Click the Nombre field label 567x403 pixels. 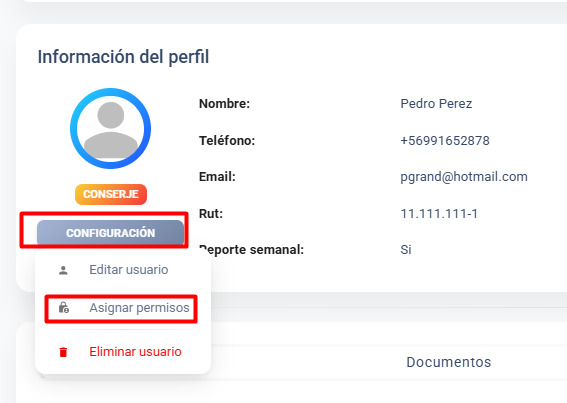click(x=224, y=104)
